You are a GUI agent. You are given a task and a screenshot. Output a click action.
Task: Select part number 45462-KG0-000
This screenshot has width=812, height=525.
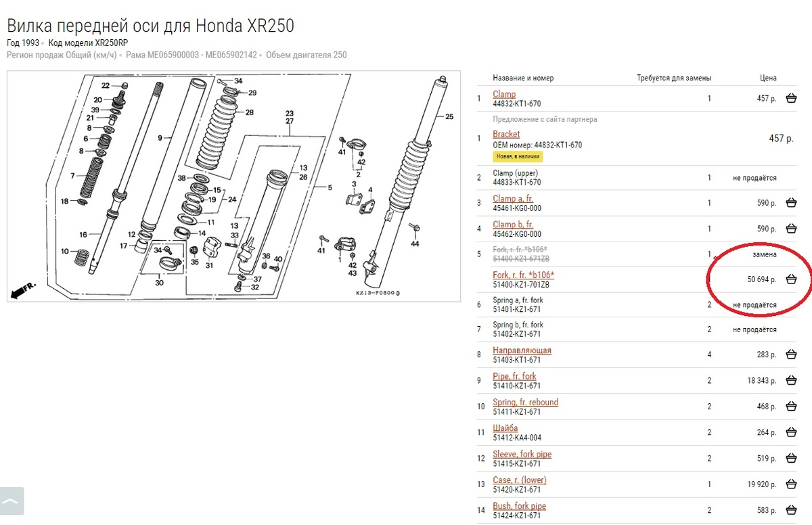coord(517,234)
